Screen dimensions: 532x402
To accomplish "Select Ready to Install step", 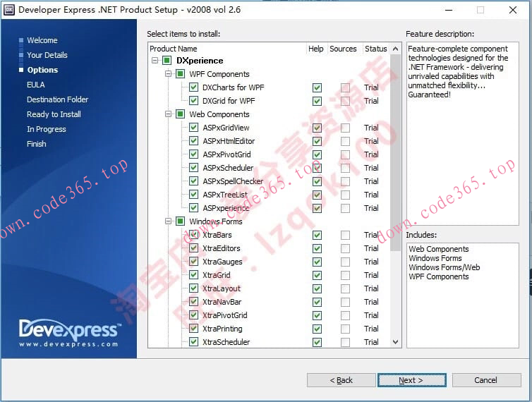I will point(54,114).
